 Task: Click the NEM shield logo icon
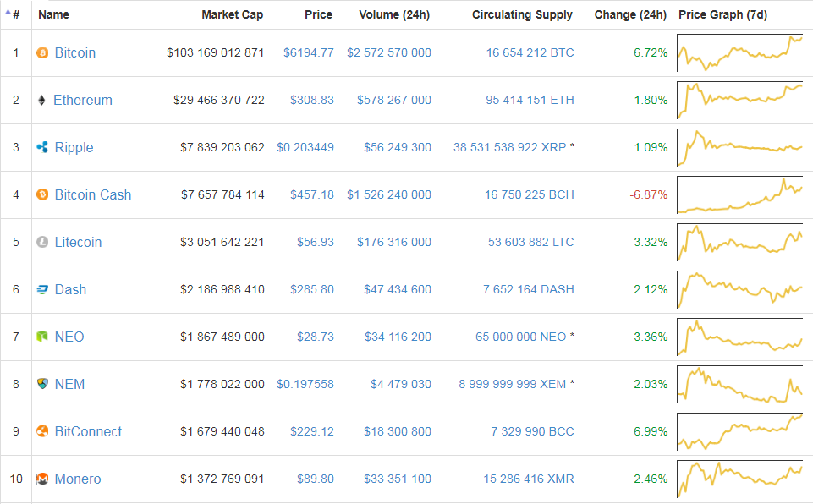[42, 384]
